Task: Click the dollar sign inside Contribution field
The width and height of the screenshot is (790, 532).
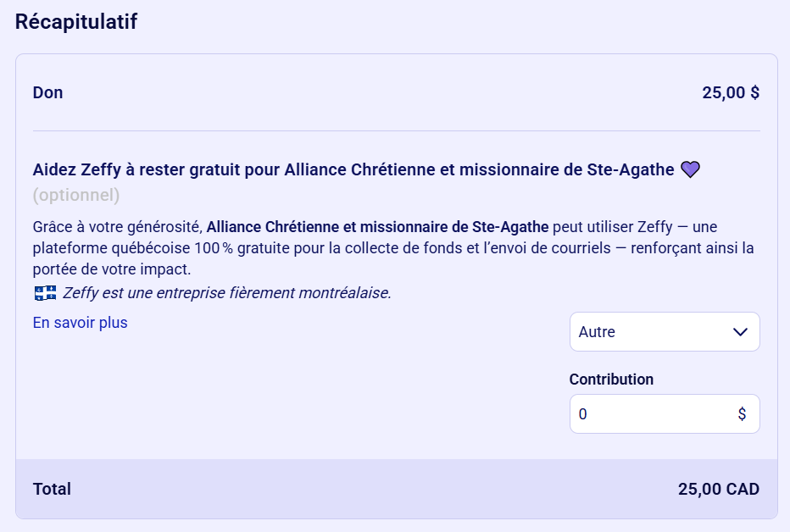Action: [x=742, y=414]
